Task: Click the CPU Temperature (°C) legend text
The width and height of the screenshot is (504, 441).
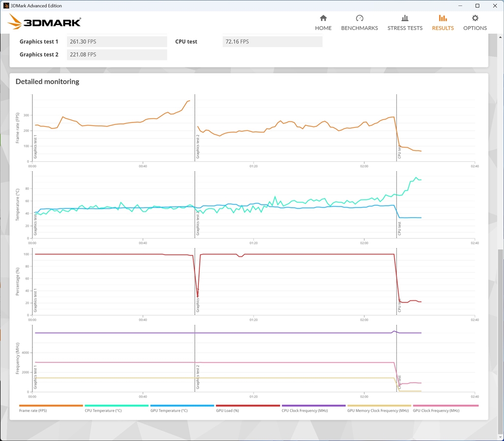Action: 103,410
